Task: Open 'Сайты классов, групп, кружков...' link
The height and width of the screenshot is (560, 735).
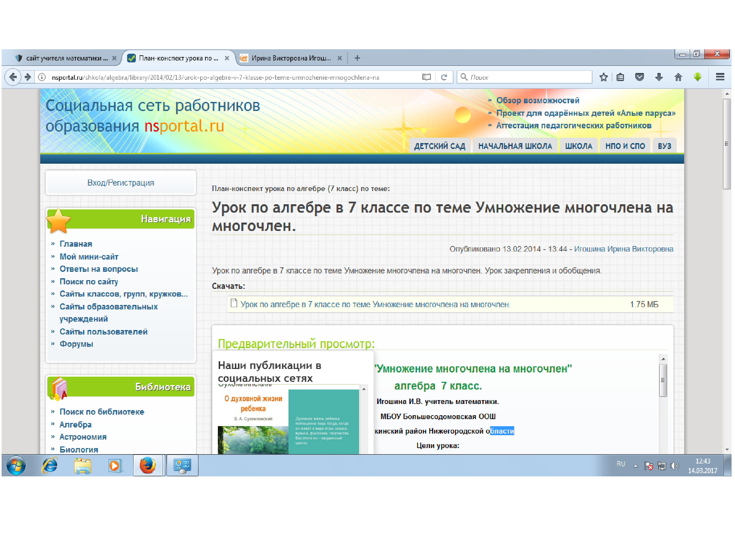Action: (x=123, y=294)
